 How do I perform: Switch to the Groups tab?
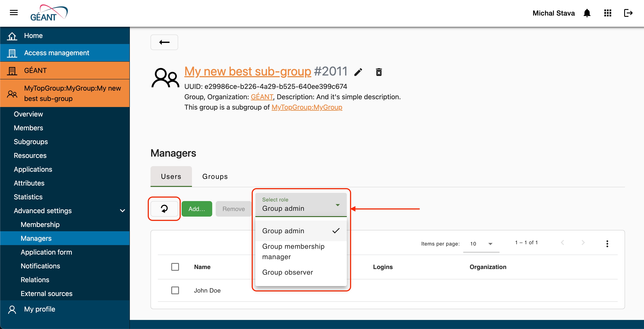click(215, 176)
